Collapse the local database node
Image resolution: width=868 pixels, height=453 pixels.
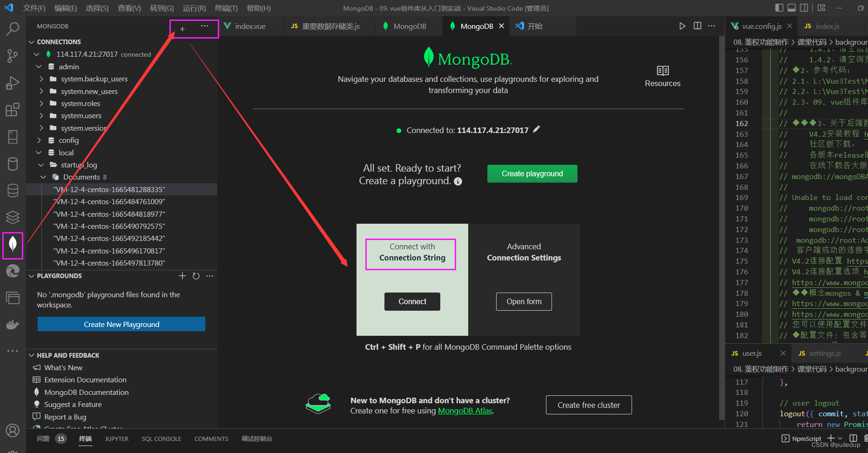click(39, 153)
